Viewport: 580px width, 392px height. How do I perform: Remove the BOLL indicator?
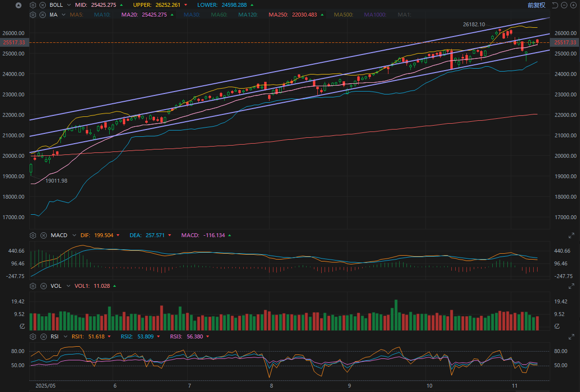(x=43, y=5)
